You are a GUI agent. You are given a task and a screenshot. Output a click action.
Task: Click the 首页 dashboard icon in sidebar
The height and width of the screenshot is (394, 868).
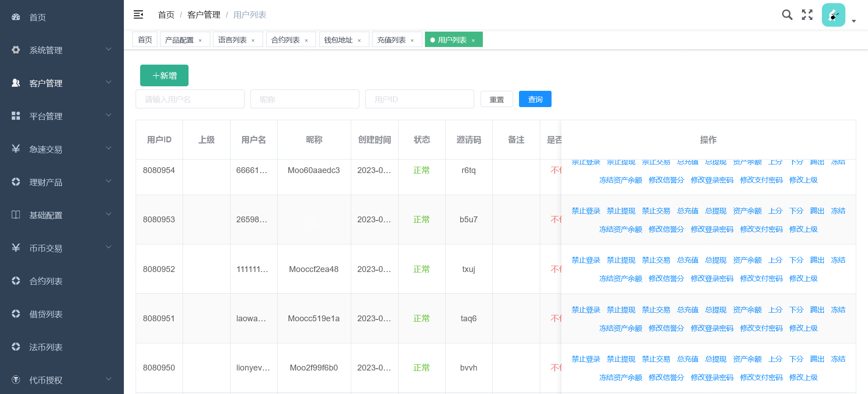click(16, 17)
